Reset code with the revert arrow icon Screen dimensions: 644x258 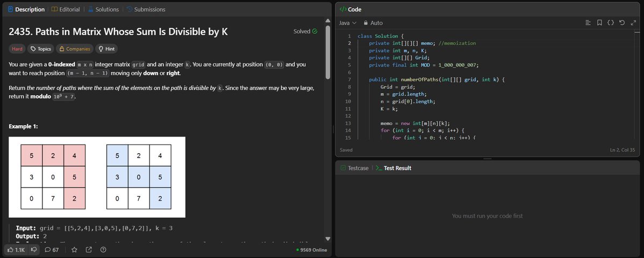click(x=622, y=23)
